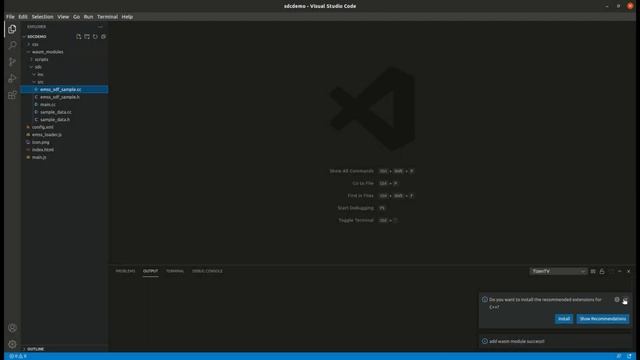
Task: Open the Source Control view
Action: (x=12, y=62)
